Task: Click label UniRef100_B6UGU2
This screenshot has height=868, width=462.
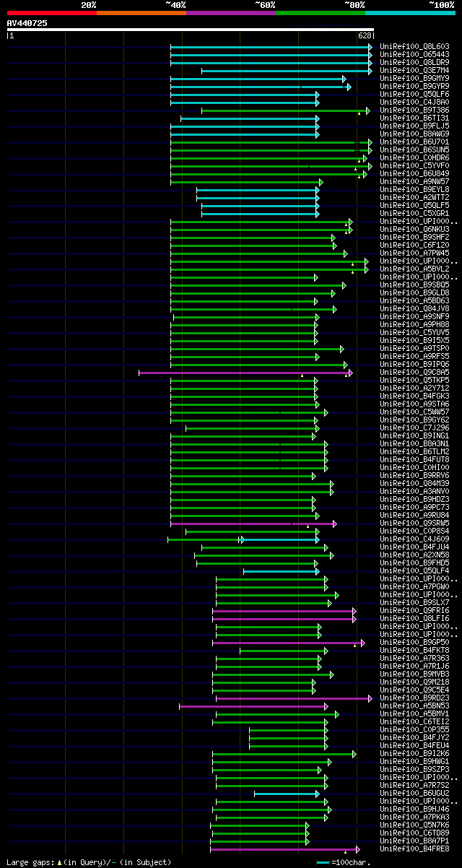Action: [x=414, y=793]
